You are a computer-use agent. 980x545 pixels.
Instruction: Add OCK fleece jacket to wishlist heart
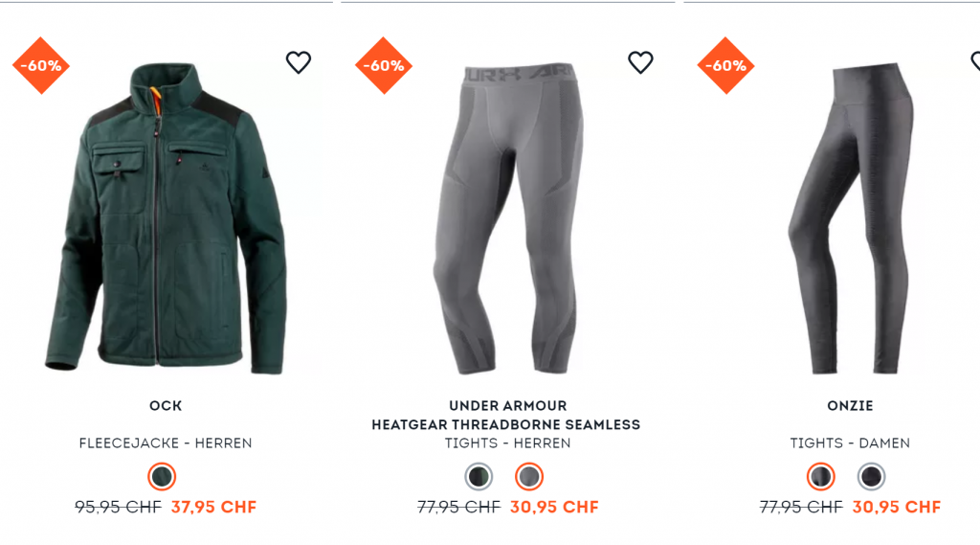pos(299,62)
